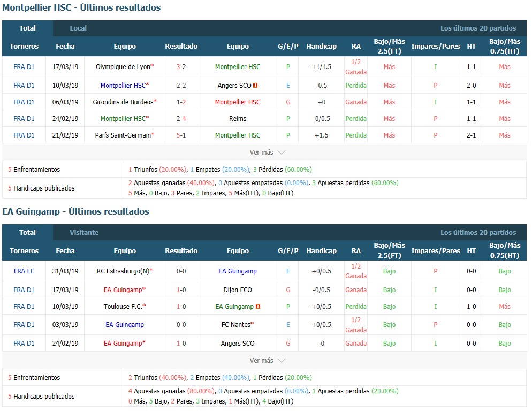
Task: Click the G/E/P header in EA Guingamp table
Action: click(x=288, y=251)
